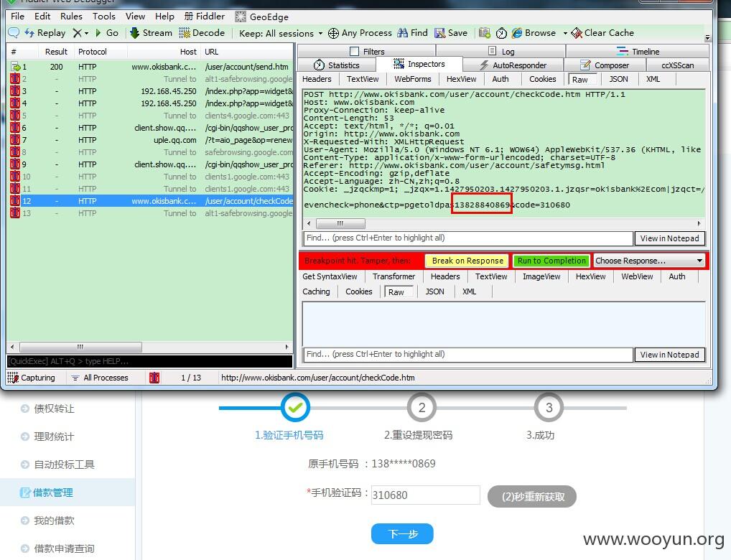This screenshot has height=560, width=731.
Task: Click the response Find text field
Action: coord(467,355)
